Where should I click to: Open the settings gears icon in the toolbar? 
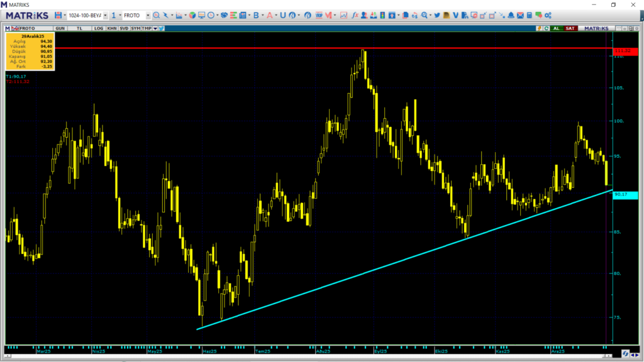tap(547, 15)
